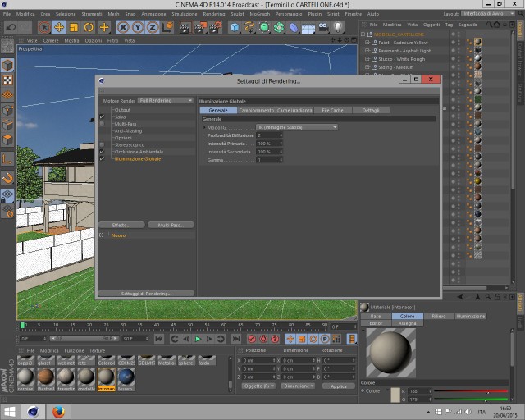The image size is (525, 420).
Task: Enable the Multi-Pass checkbox
Action: point(102,124)
